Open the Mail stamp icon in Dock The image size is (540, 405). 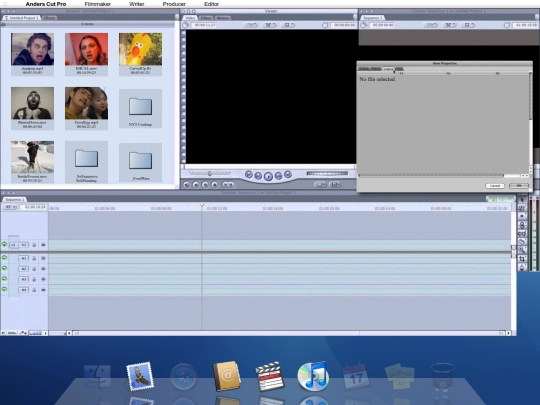click(x=140, y=376)
